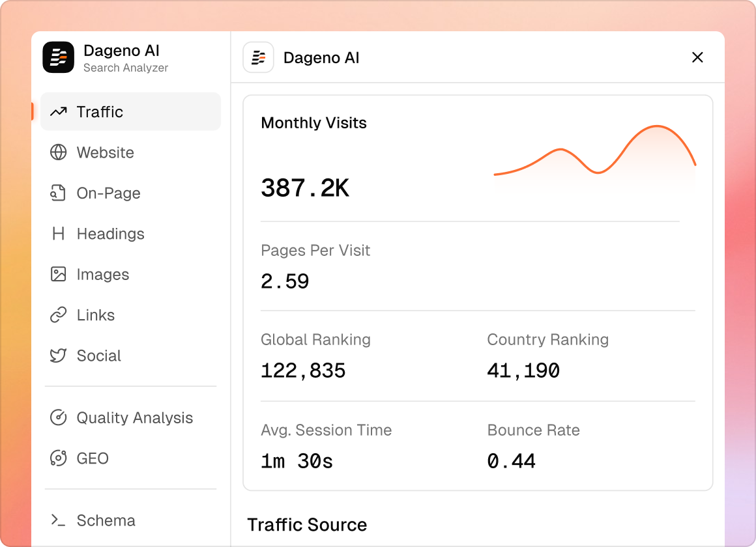Click the Social Twitter bird icon
The image size is (756, 547).
[x=59, y=356]
